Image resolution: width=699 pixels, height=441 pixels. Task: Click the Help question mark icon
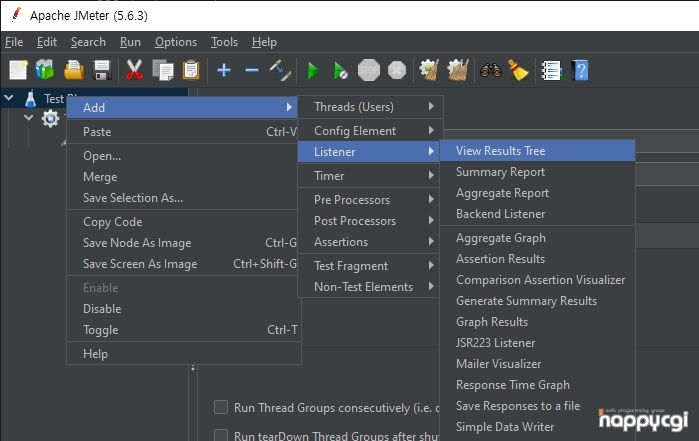click(580, 70)
